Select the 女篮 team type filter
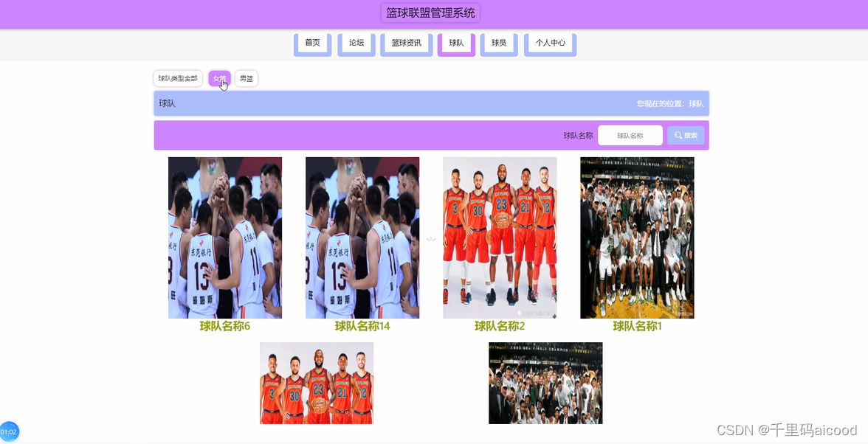 pyautogui.click(x=219, y=78)
